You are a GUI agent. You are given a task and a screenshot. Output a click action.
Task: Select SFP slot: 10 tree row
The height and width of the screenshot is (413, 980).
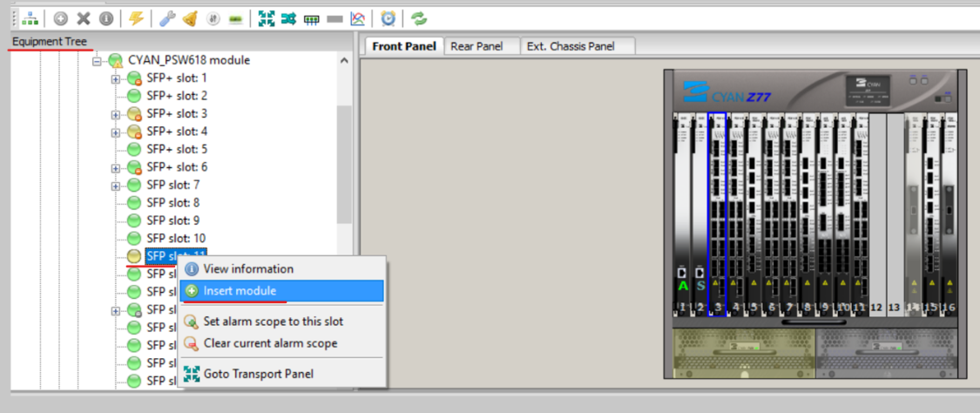pos(176,239)
